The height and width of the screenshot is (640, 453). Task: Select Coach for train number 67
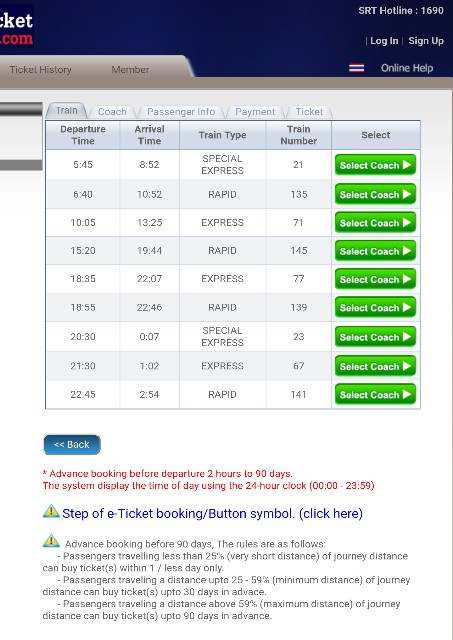pos(375,366)
